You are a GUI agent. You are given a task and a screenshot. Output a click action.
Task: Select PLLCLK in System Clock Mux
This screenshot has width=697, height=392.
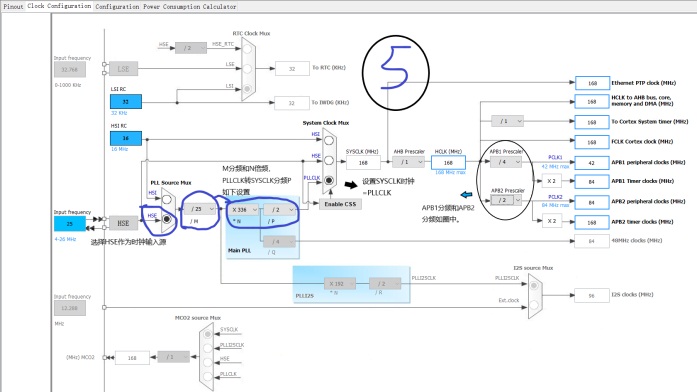click(328, 180)
